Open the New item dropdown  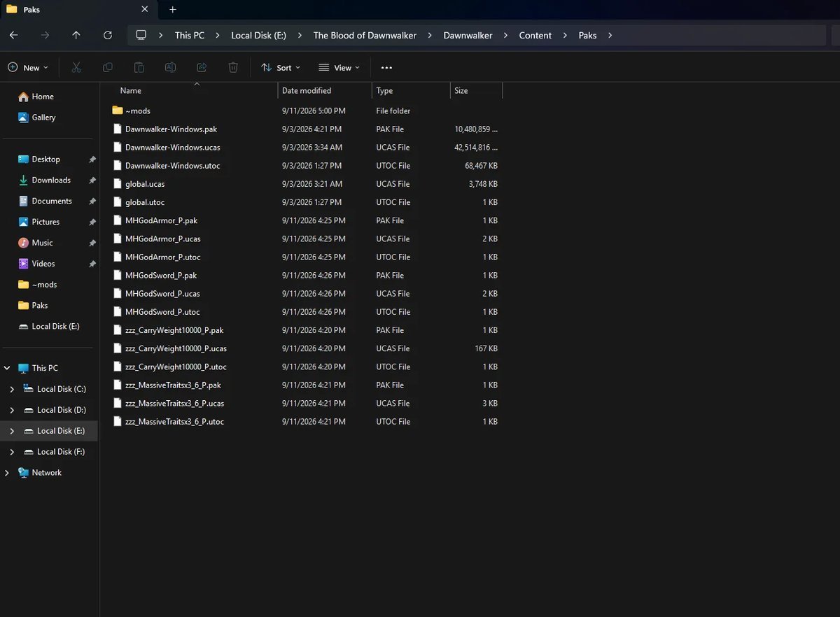click(x=28, y=68)
